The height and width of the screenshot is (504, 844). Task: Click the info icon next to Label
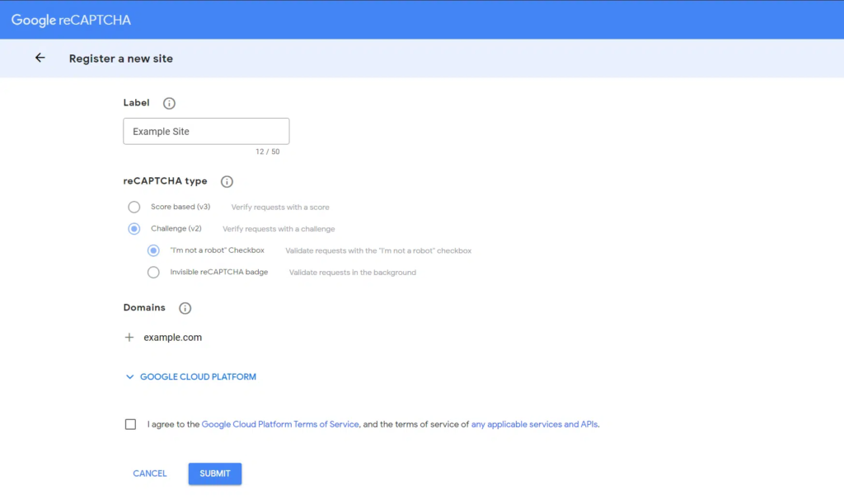(x=169, y=104)
